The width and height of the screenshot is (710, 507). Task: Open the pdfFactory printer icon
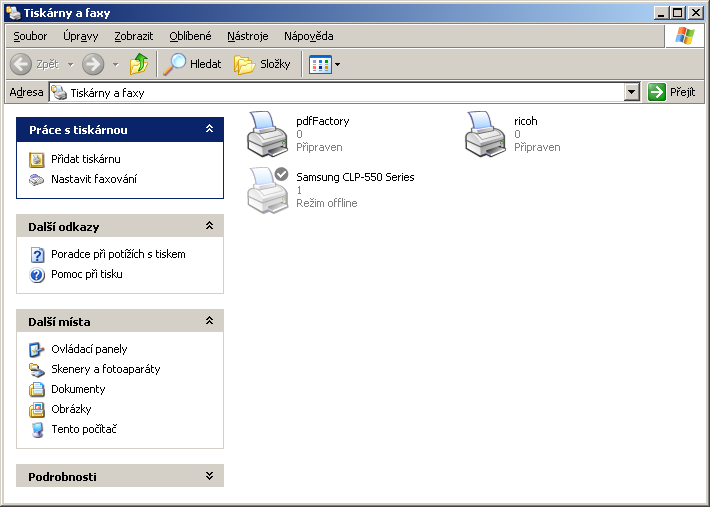click(x=266, y=135)
